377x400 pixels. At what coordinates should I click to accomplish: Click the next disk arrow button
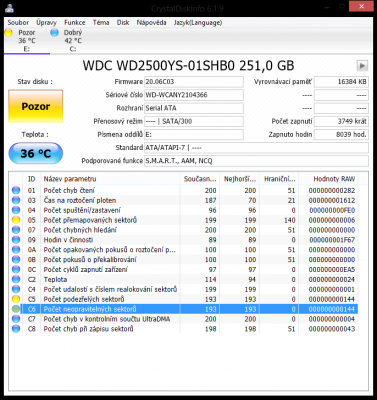pos(362,65)
